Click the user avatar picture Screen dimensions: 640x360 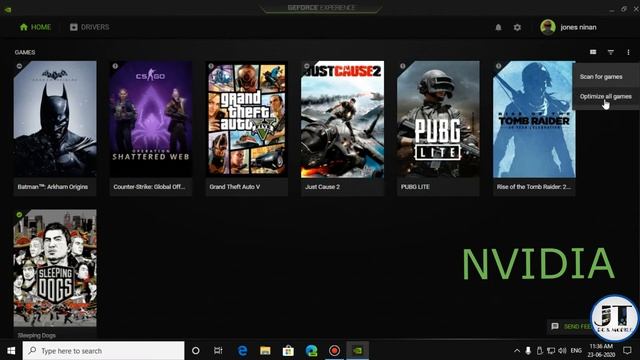547,27
